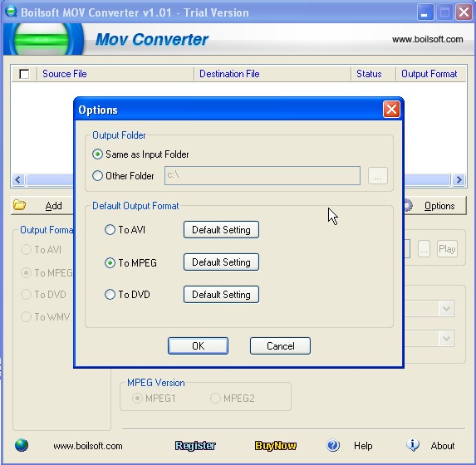Open Register link

pos(195,446)
